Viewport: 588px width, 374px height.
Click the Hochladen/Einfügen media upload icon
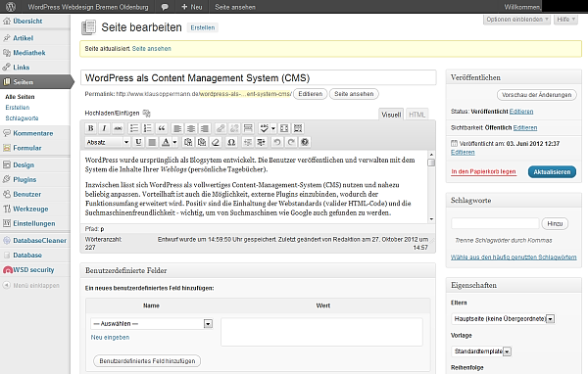pos(147,114)
